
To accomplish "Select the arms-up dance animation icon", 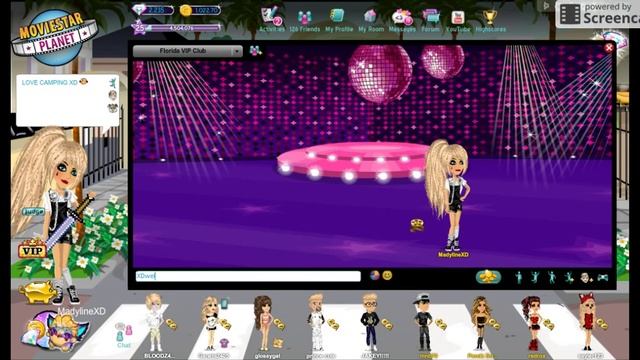I will 535,278.
